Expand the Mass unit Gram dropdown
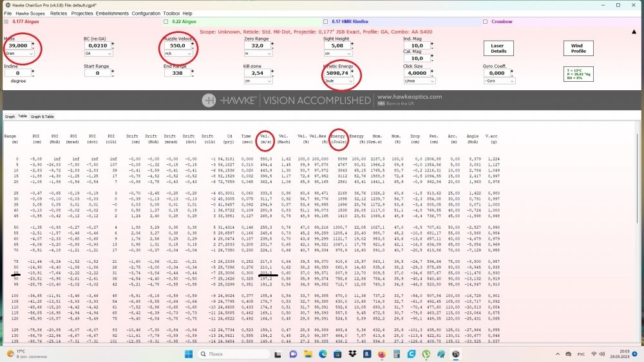This screenshot has height=362, width=644. click(x=19, y=54)
